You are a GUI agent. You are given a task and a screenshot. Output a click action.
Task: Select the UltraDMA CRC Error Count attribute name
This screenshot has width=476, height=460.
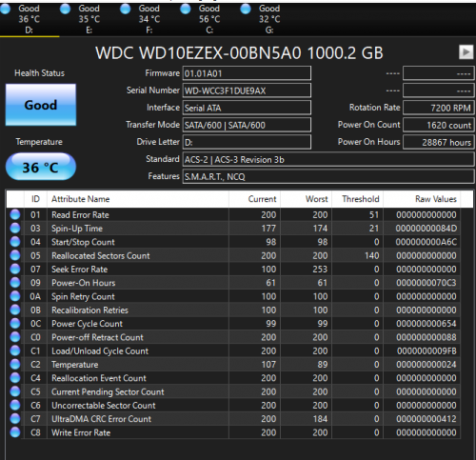102,419
